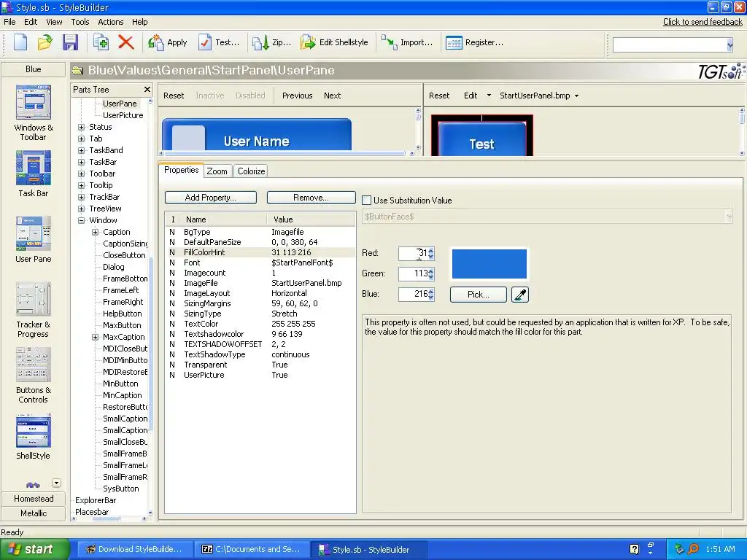Click the Pick... color button

[479, 295]
